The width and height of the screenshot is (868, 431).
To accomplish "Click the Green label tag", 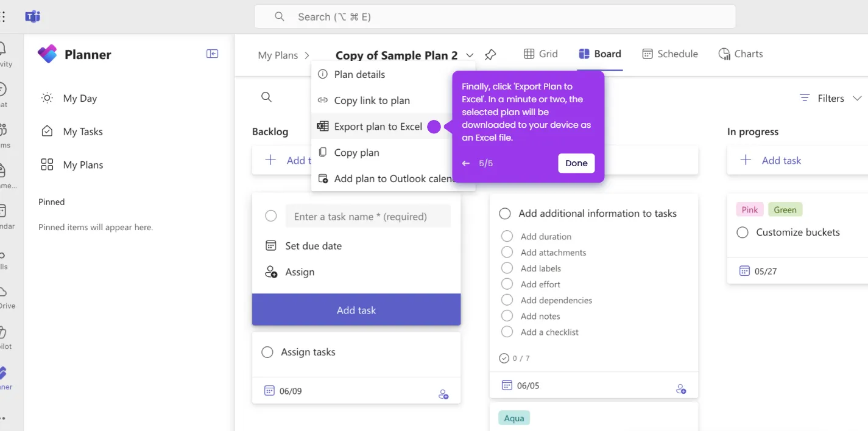I will click(785, 209).
